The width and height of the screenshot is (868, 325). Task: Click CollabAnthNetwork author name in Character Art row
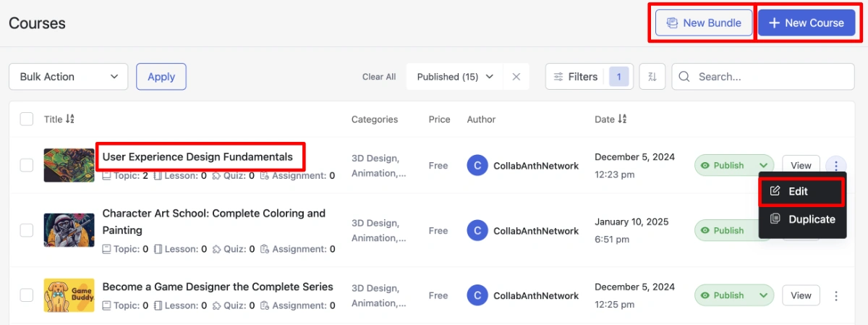536,231
